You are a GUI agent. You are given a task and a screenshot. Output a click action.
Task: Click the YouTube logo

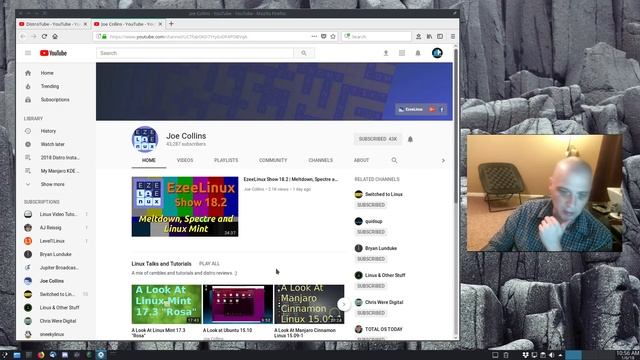point(53,53)
